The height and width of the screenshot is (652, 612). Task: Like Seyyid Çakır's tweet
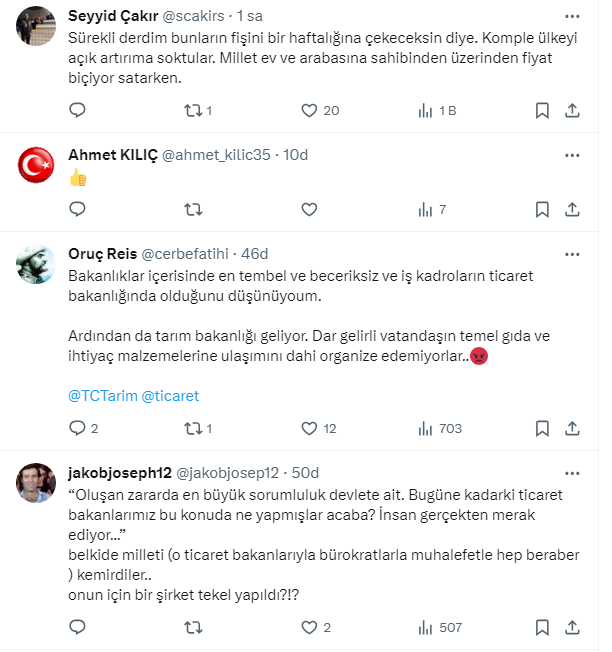309,111
